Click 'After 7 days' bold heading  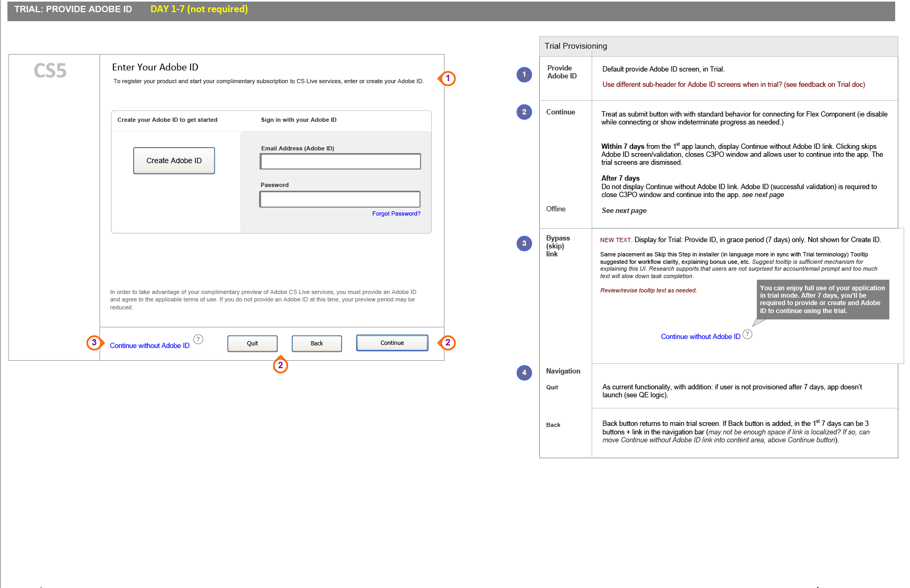[620, 178]
